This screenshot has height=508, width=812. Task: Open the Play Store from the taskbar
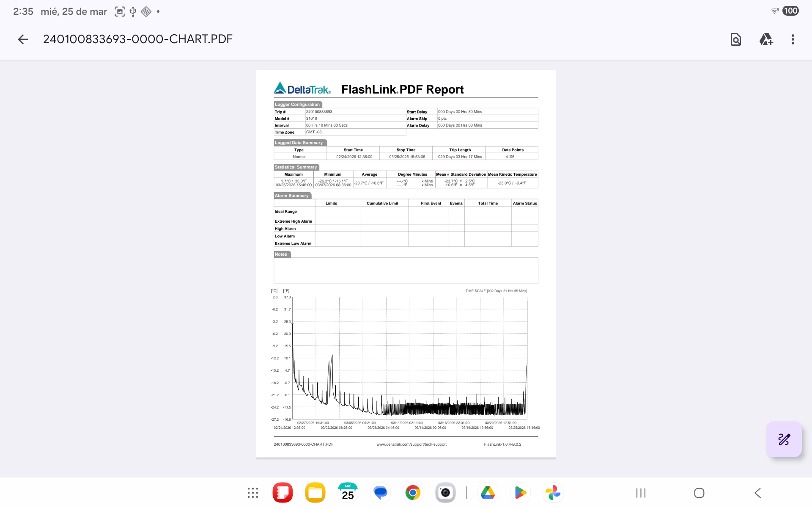(x=520, y=493)
